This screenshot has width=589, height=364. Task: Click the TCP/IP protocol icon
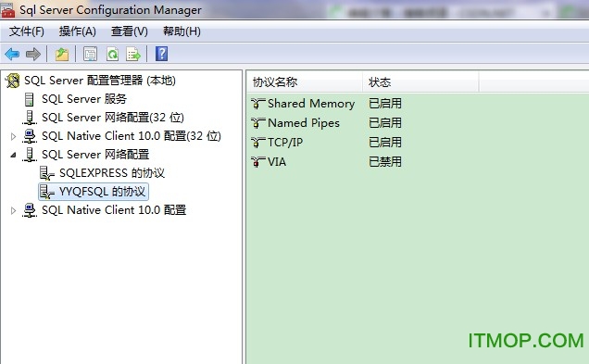[258, 143]
